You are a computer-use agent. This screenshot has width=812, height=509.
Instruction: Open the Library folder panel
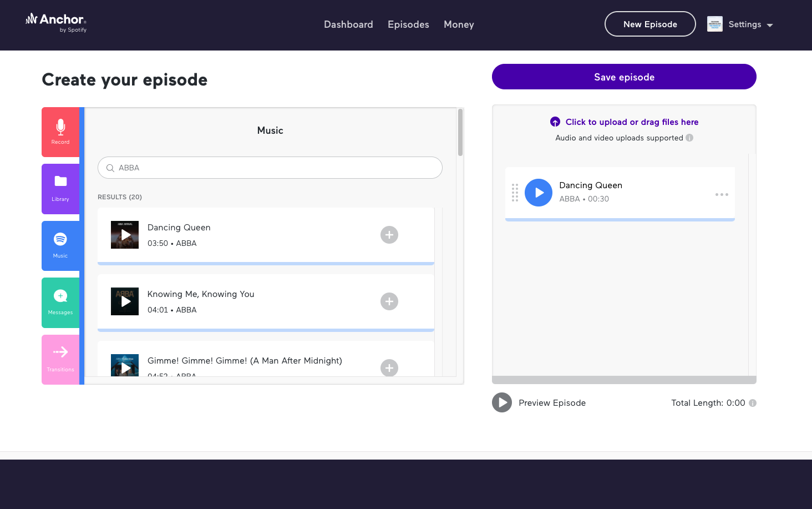pos(60,189)
